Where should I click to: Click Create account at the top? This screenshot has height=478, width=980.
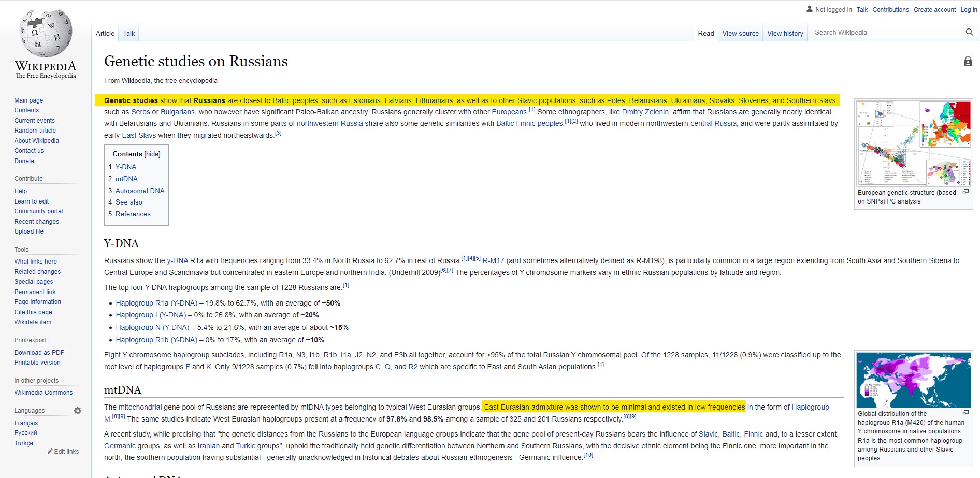pyautogui.click(x=935, y=10)
